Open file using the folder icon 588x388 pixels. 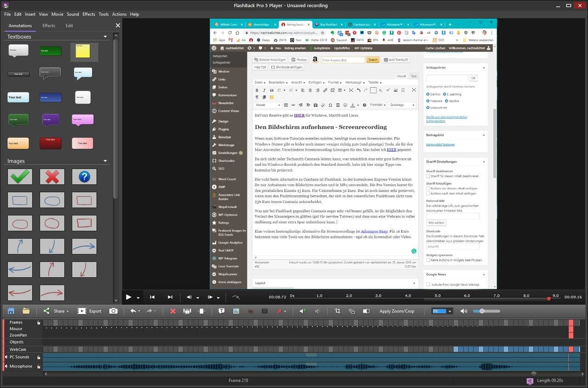click(x=26, y=311)
